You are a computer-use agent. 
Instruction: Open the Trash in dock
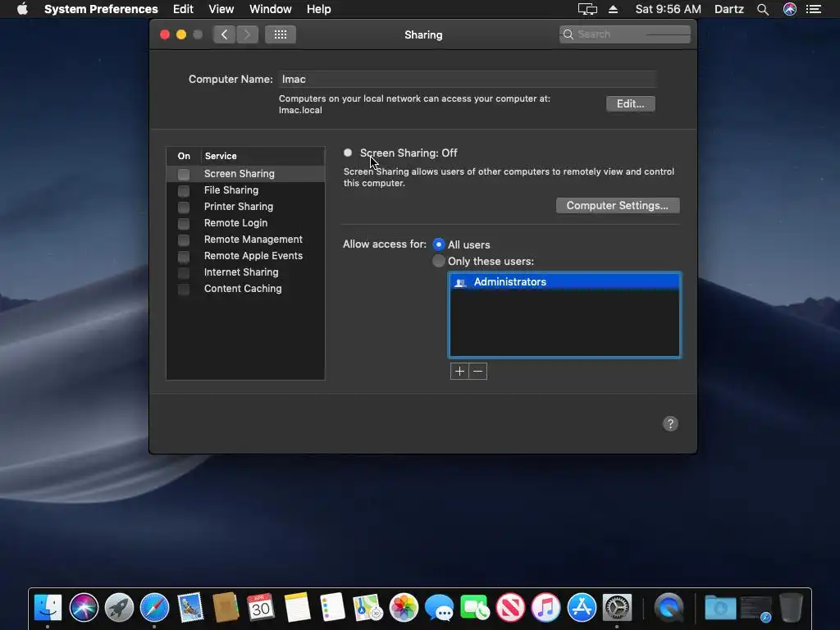click(x=791, y=608)
